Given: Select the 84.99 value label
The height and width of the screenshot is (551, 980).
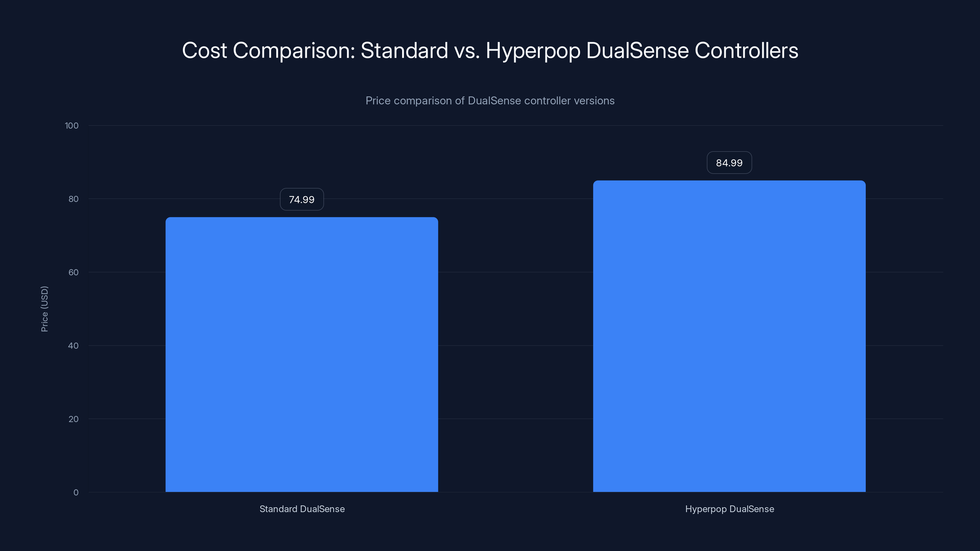Looking at the screenshot, I should click(x=729, y=162).
